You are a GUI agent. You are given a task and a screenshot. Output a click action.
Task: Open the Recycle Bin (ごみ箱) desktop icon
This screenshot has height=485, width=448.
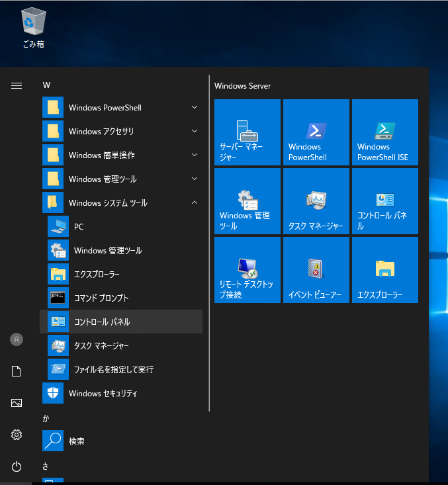pyautogui.click(x=33, y=28)
